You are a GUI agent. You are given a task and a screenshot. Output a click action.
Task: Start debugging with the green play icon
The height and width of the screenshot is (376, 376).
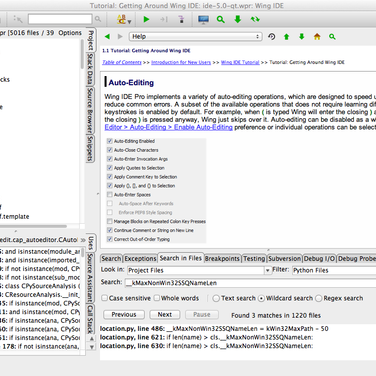tap(146, 19)
